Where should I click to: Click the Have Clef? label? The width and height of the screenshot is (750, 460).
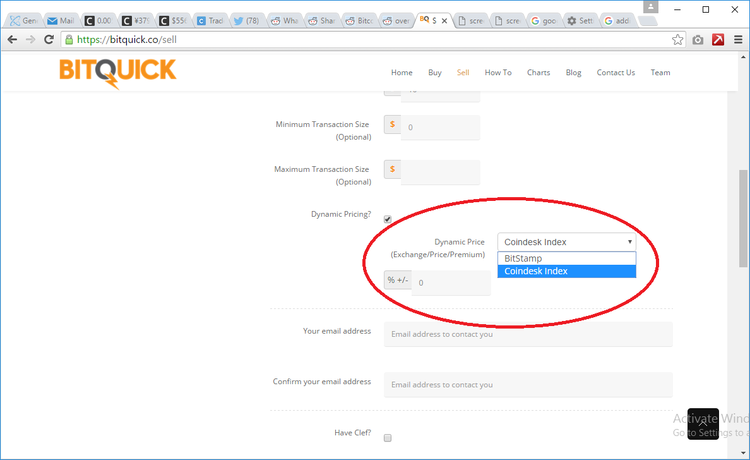coord(353,433)
